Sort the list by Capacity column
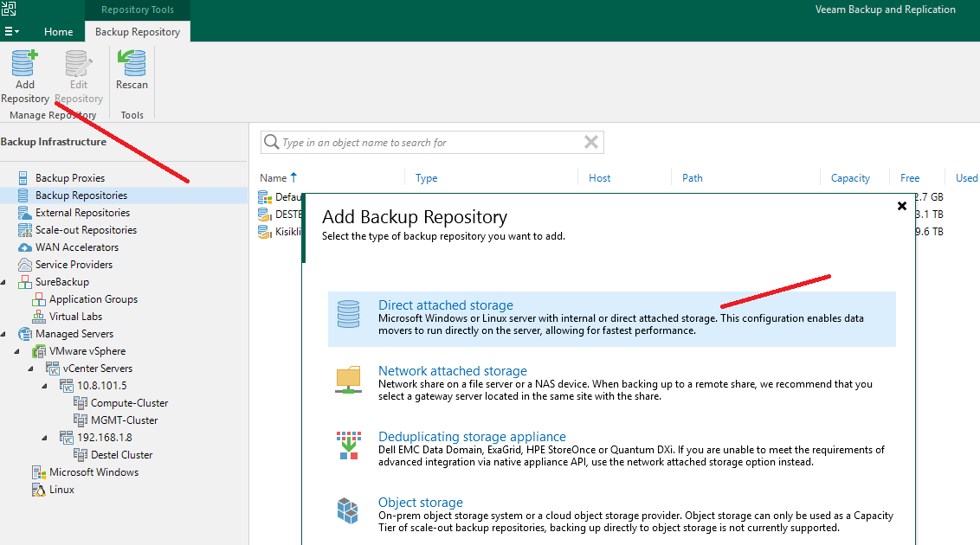The width and height of the screenshot is (980, 545). [x=850, y=178]
